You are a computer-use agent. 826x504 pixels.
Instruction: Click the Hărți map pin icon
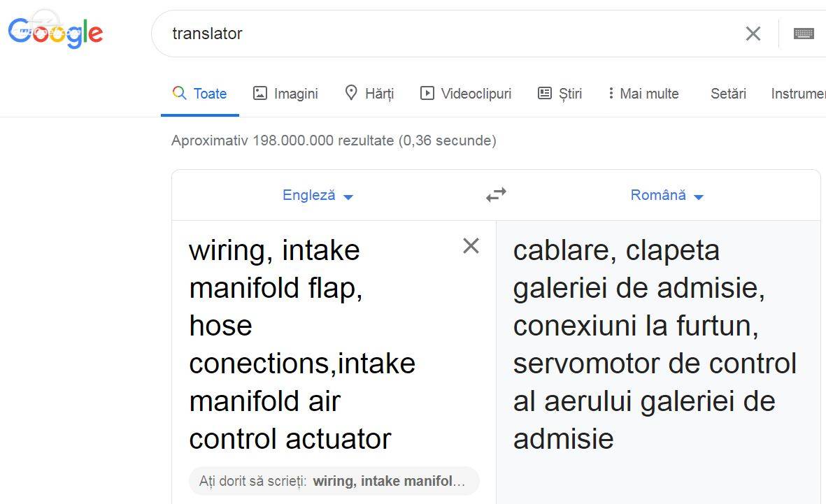[351, 93]
